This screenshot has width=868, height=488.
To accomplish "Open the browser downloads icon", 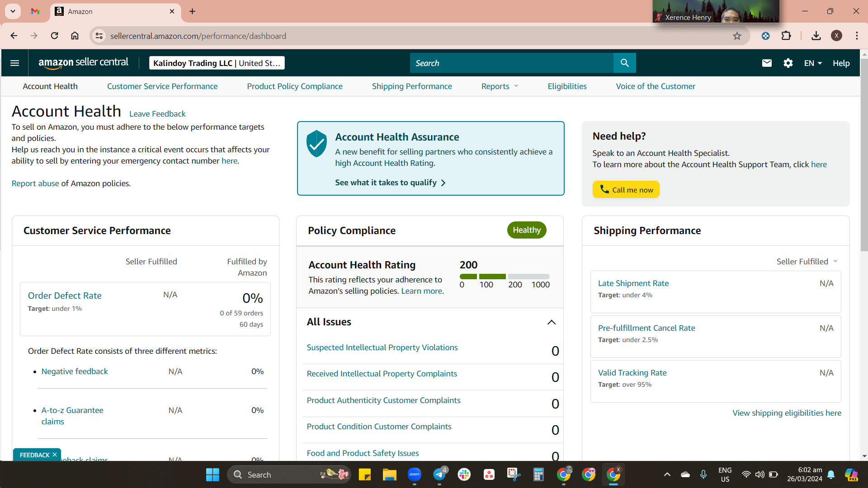I will pos(816,36).
